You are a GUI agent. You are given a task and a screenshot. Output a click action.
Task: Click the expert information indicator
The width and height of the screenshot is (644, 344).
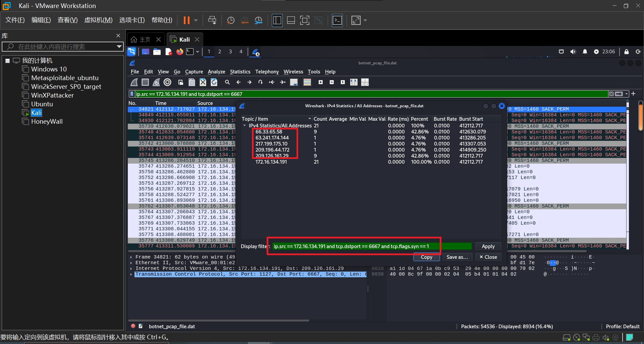click(133, 326)
